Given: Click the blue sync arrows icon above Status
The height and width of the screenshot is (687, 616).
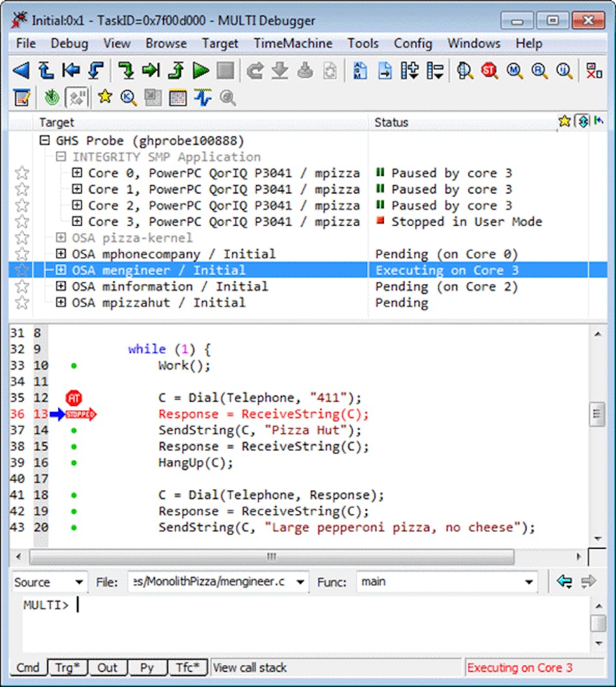Looking at the screenshot, I should [x=582, y=121].
